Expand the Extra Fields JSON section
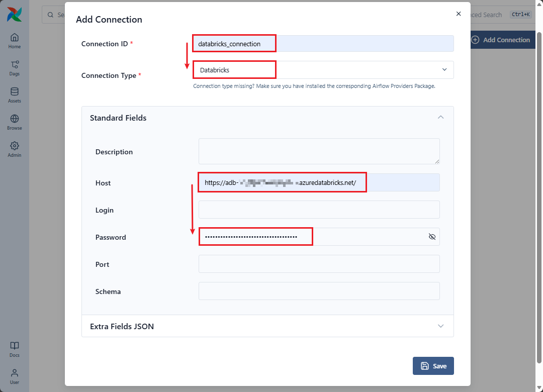Screen dimensions: 543x392 [440, 326]
